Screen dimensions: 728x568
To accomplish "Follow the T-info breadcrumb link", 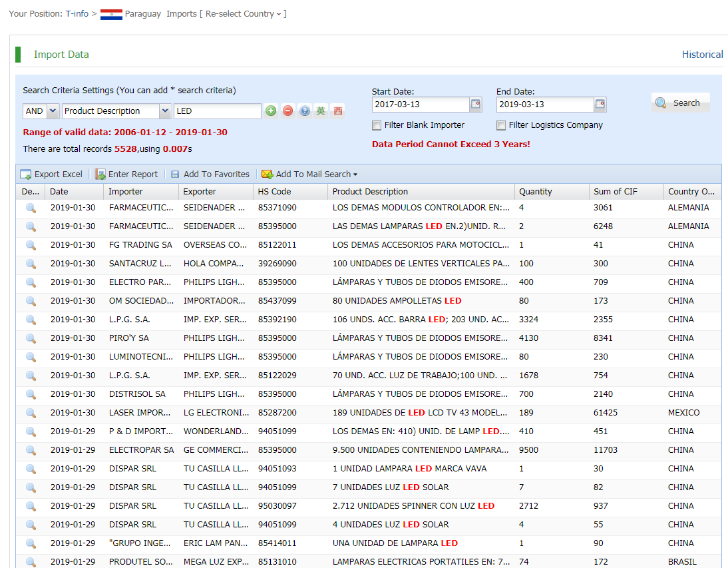I will click(77, 14).
